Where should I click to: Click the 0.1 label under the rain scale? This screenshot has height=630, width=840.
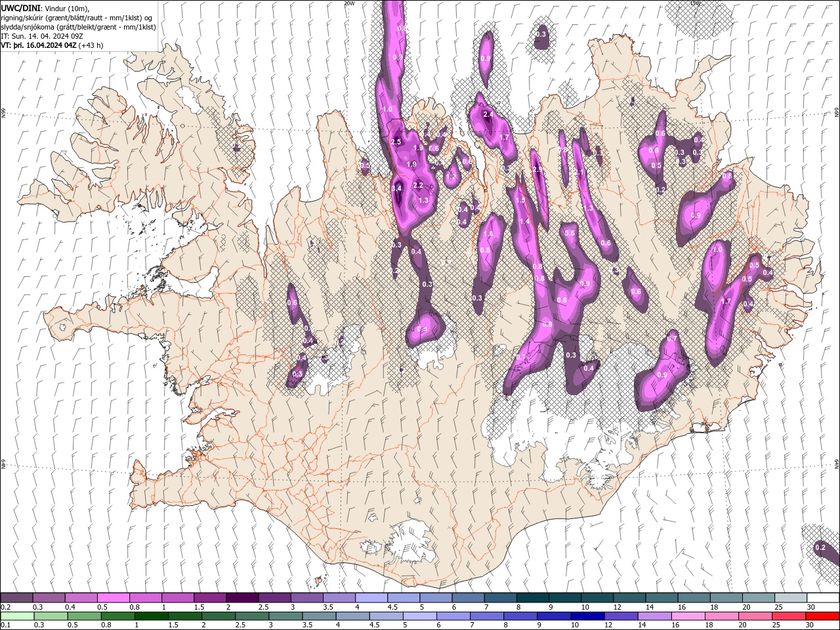[x=5, y=625]
